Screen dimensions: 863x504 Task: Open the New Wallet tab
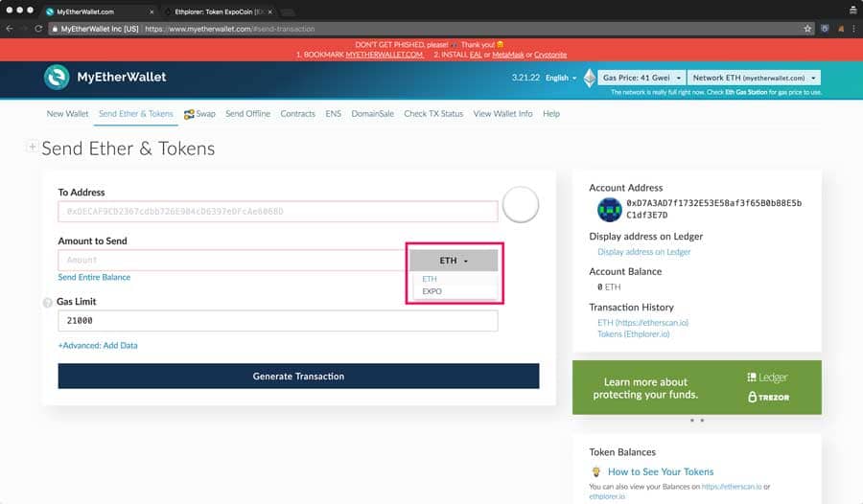click(67, 114)
